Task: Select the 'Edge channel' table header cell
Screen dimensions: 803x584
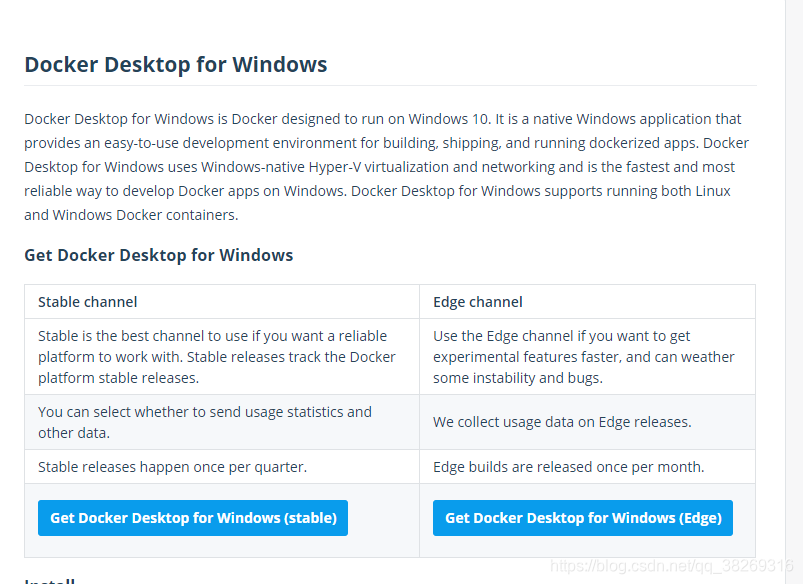Action: [x=587, y=302]
